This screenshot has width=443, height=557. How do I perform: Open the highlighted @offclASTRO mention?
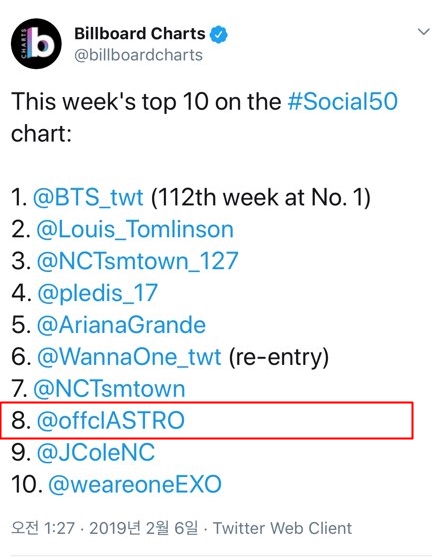pyautogui.click(x=110, y=421)
